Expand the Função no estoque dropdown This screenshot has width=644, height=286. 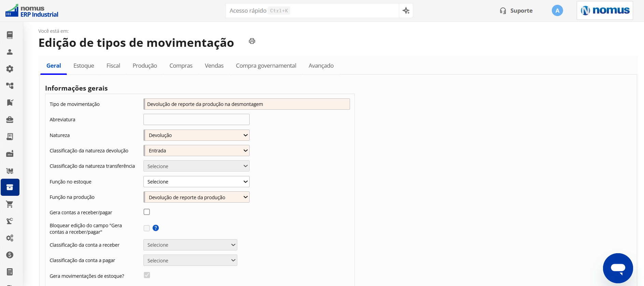click(x=196, y=181)
